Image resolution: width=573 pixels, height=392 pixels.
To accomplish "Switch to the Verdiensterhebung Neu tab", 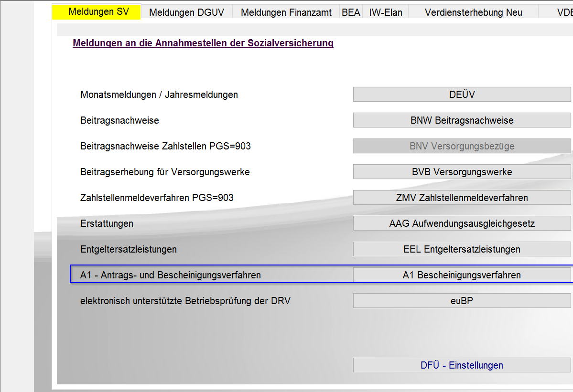I will pyautogui.click(x=473, y=12).
